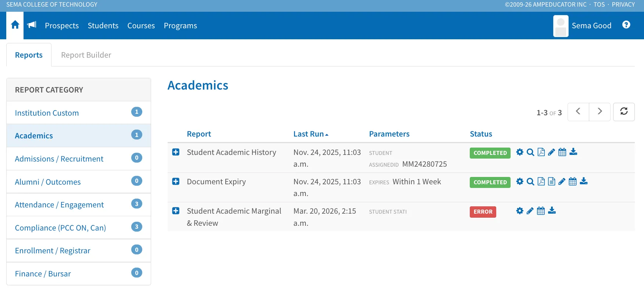Viewport: 644px width, 290px height.
Task: Sort reports by Last Run column
Action: pos(311,134)
